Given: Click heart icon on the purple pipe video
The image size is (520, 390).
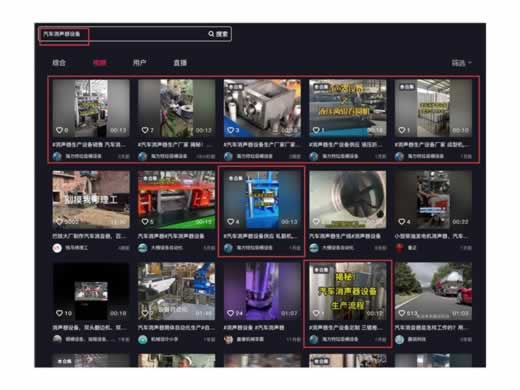Looking at the screenshot, I should (230, 313).
